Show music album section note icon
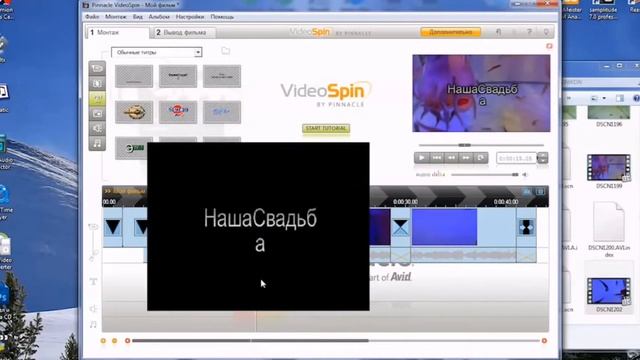The image size is (640, 360). (x=97, y=143)
